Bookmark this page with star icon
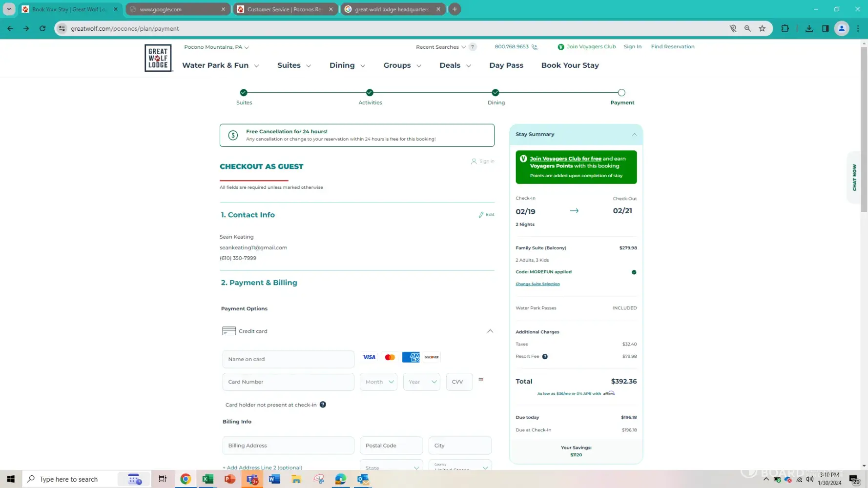 (762, 29)
